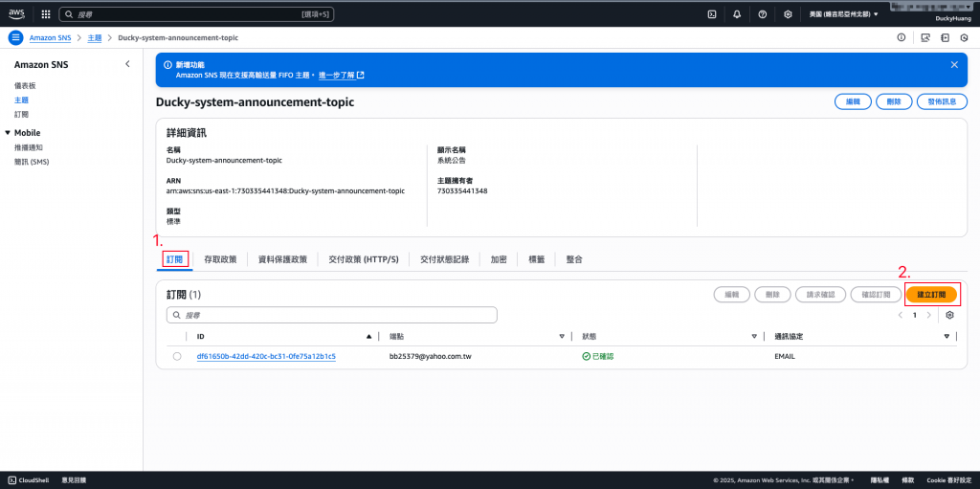Switch to the 存取政策 tab
980x489 pixels.
[220, 259]
